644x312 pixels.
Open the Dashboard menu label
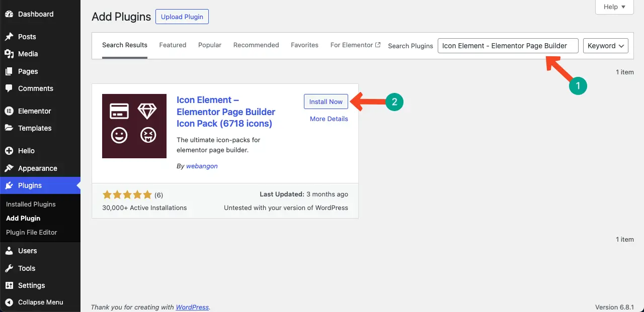coord(36,14)
